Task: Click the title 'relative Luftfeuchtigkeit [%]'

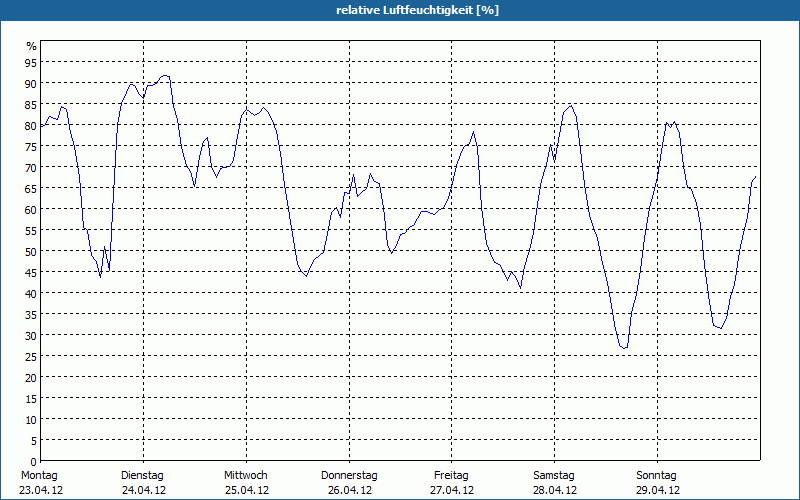Action: 417,10
